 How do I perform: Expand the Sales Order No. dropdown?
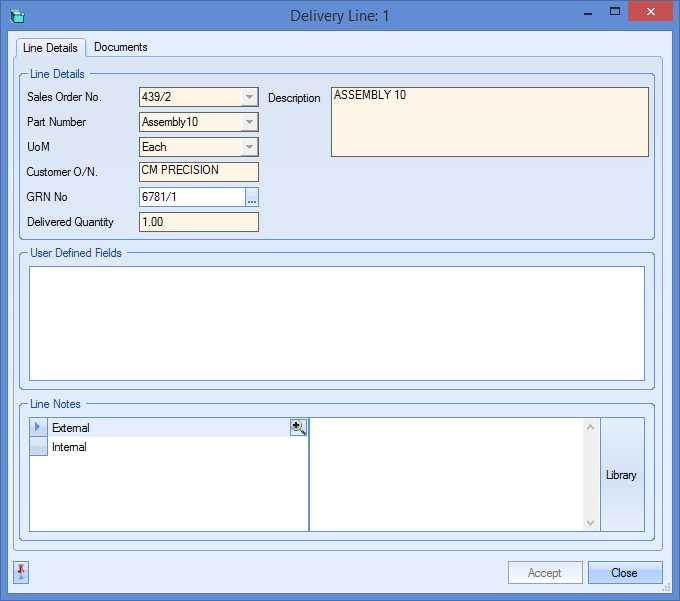click(x=249, y=97)
